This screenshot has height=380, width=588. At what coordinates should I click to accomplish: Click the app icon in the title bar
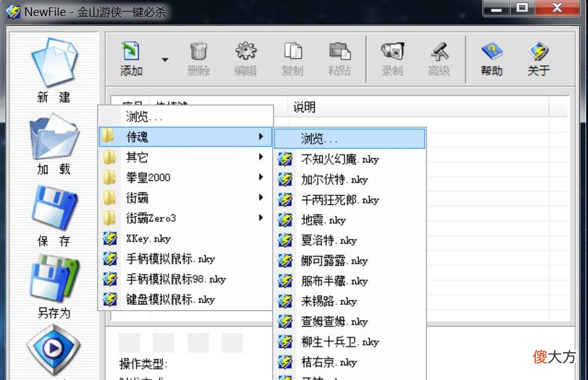coord(13,12)
